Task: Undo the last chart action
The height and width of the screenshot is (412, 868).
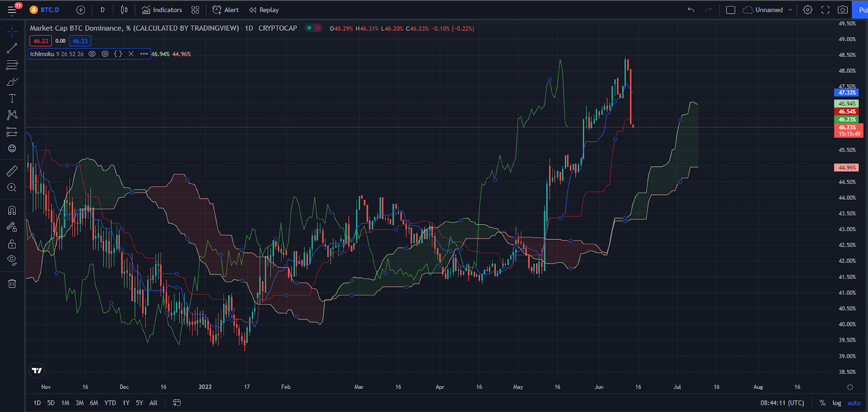Action: 691,10
